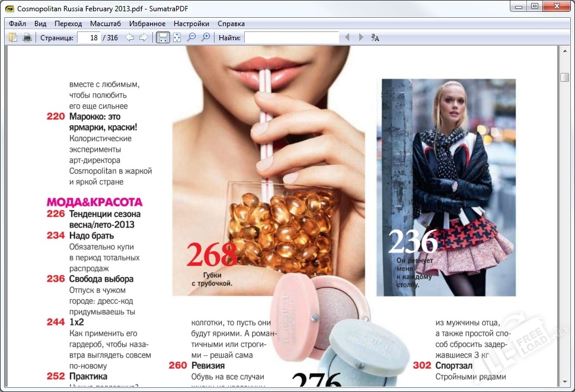Go to previous page arrow

(x=130, y=38)
